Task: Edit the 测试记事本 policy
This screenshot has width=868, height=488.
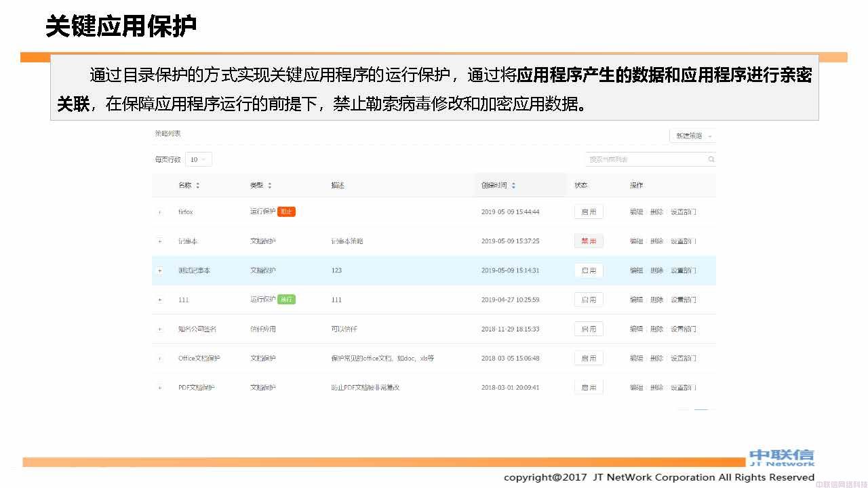Action: (636, 270)
